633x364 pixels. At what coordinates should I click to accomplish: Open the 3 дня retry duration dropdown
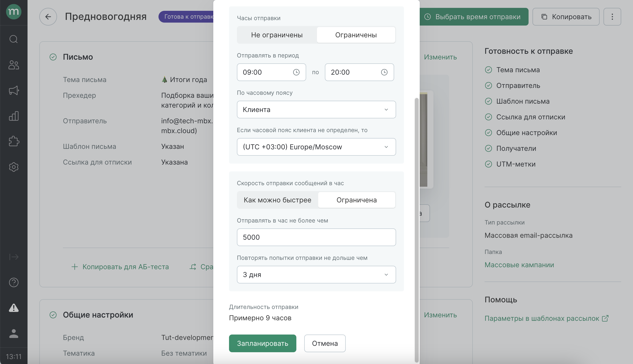pos(316,275)
